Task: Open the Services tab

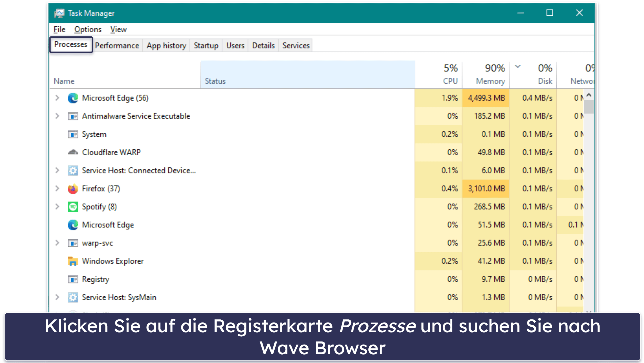Action: coord(296,46)
